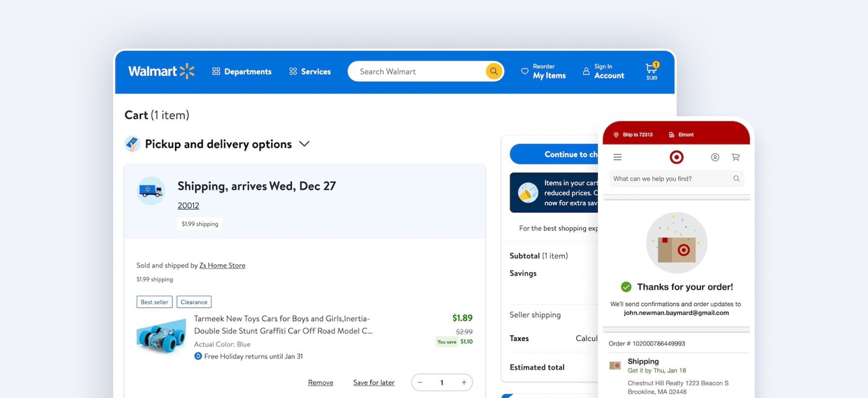Image resolution: width=868 pixels, height=398 pixels.
Task: Click the shipping truck icon
Action: click(151, 191)
